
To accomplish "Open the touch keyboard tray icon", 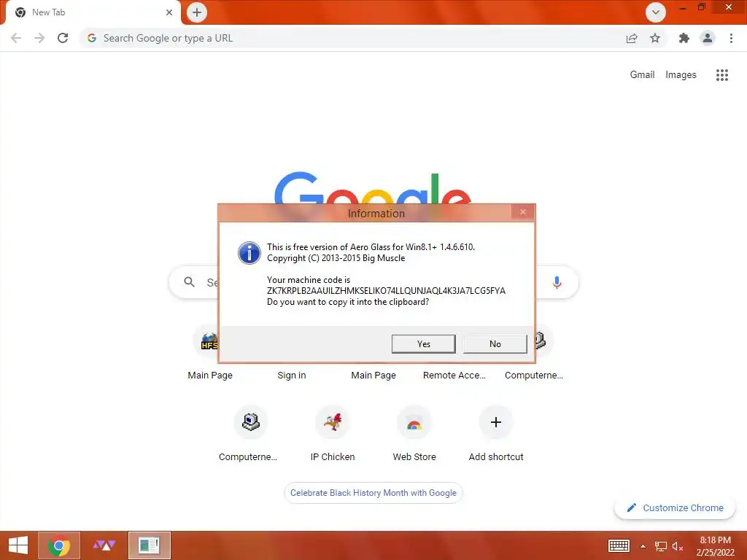I will (x=619, y=545).
